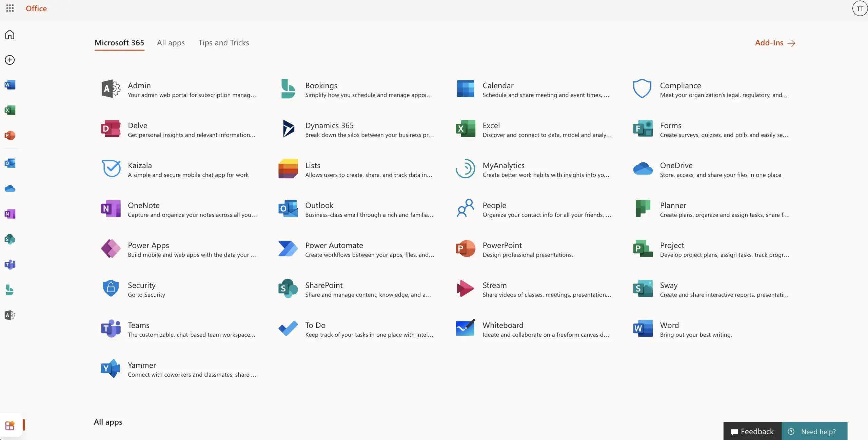868x440 pixels.
Task: Open SharePoint from the left sidebar
Action: 10,239
